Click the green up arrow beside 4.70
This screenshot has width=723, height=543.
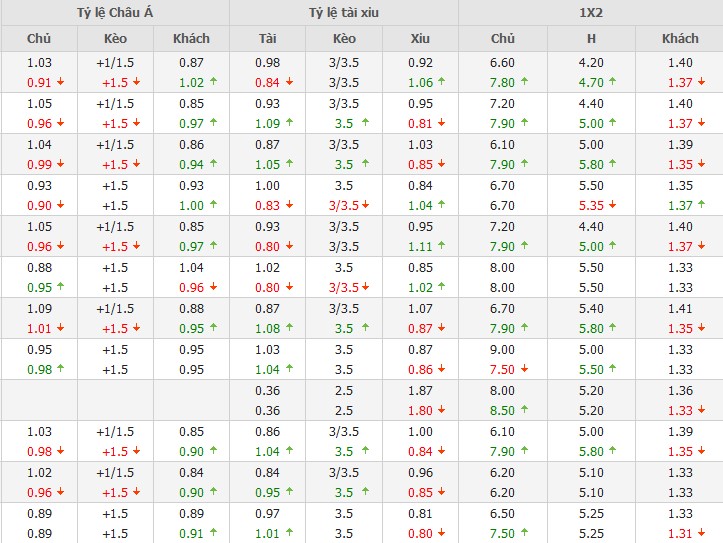(x=612, y=83)
